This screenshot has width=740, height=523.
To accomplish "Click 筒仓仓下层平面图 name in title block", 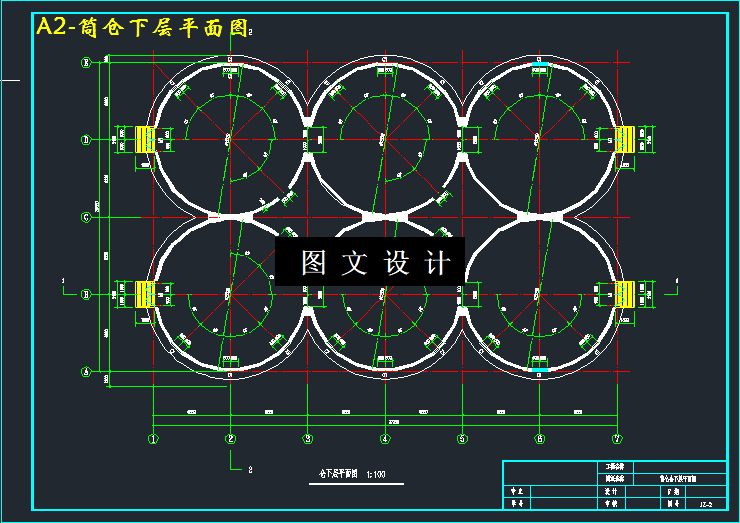I will 678,479.
